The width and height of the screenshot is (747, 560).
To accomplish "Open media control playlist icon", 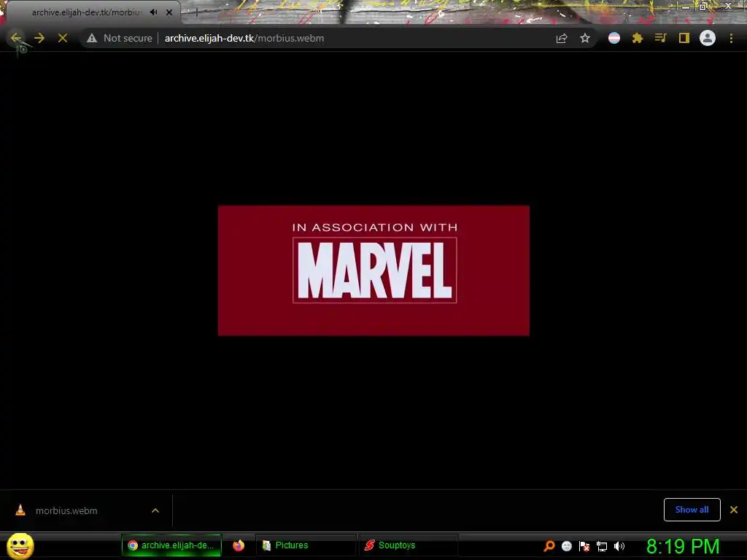I will (x=660, y=38).
